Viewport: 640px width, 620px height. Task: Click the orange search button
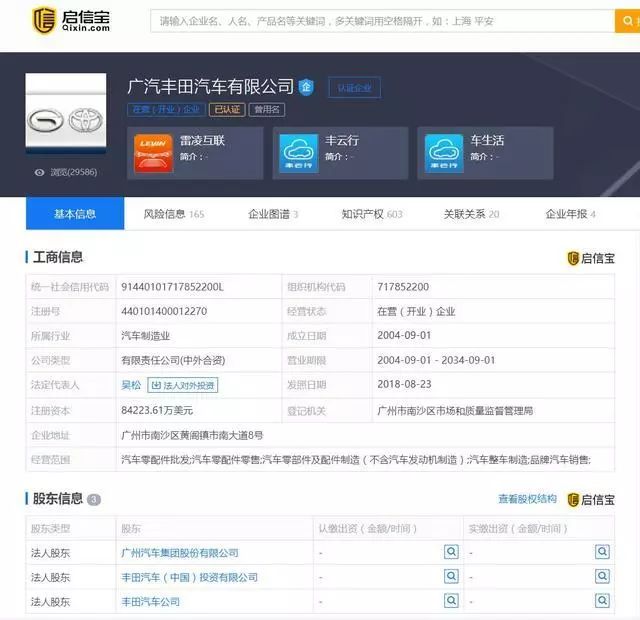(x=627, y=21)
